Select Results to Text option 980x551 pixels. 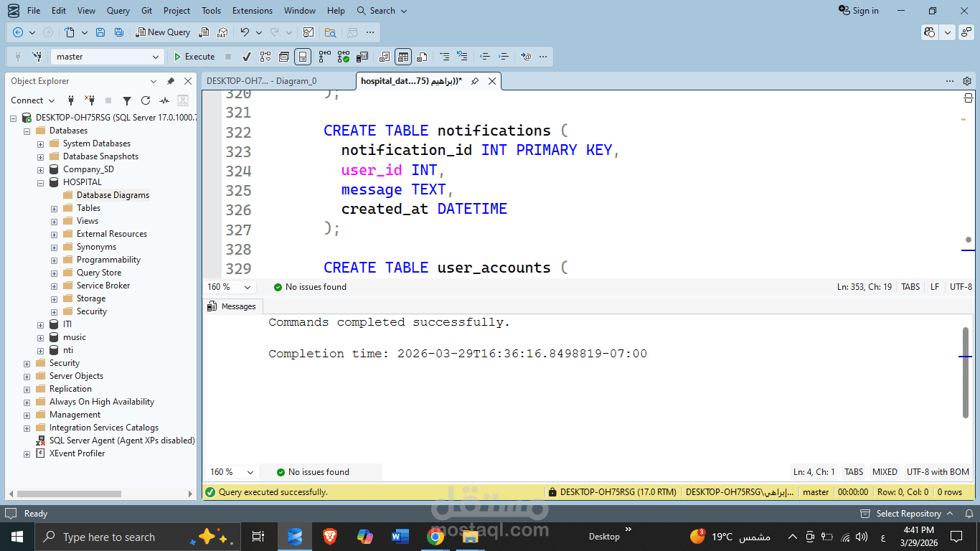coord(385,57)
